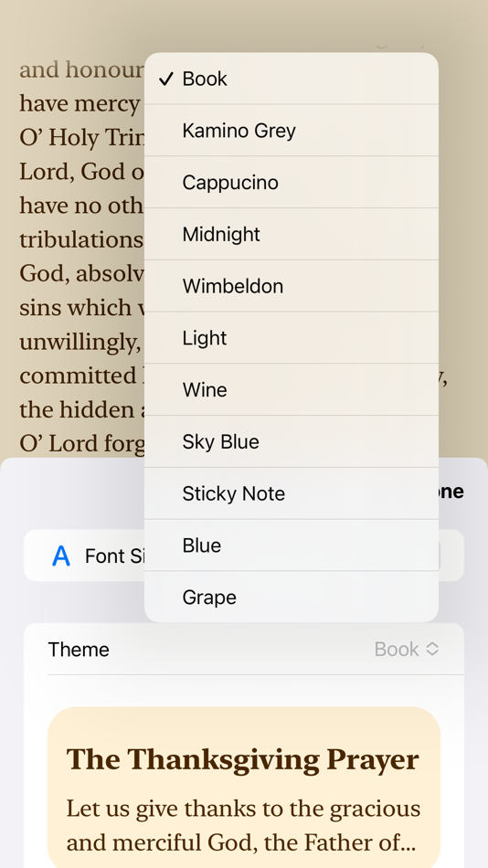Choose the Light theme
Viewport: 488px width, 868px height.
pos(292,338)
